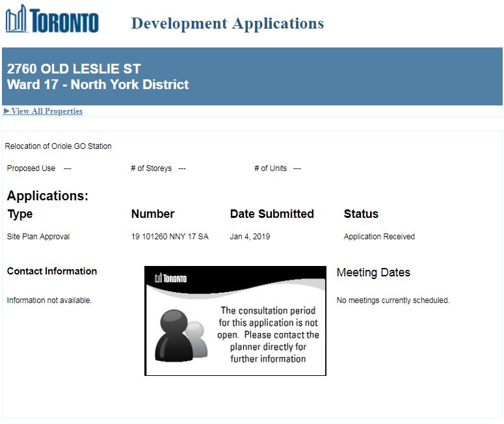504x424 pixels.
Task: Click the Relocation of Oriole GO Station description
Action: click(x=59, y=146)
